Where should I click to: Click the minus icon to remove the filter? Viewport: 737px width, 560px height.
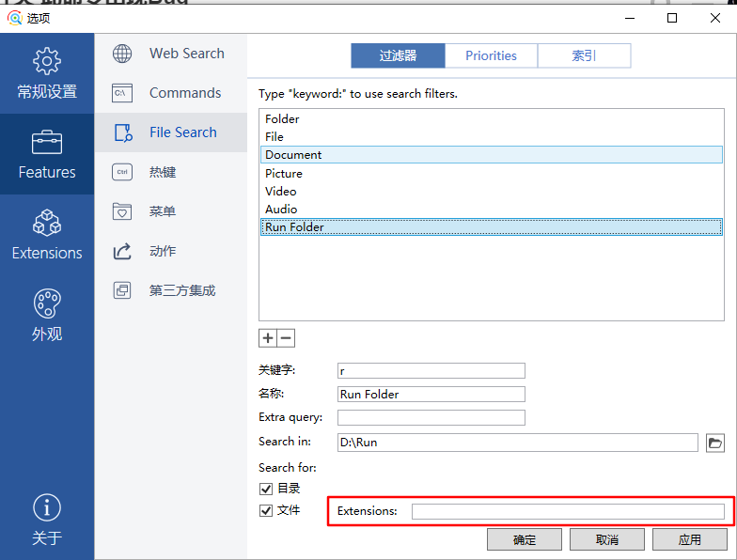[286, 338]
